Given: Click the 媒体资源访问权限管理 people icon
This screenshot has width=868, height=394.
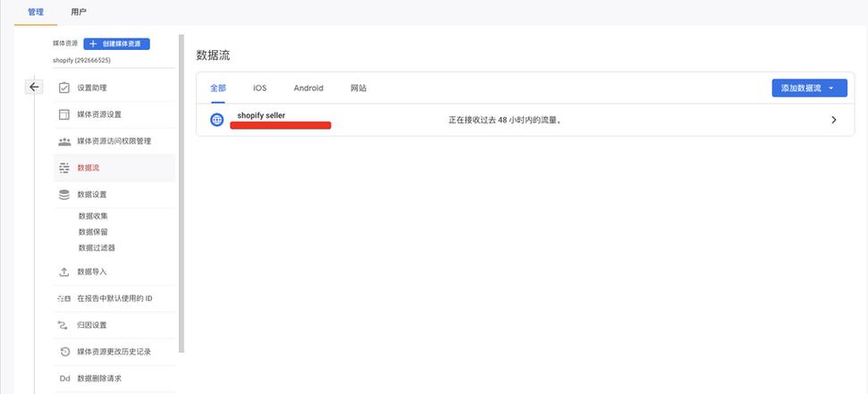Looking at the screenshot, I should point(64,142).
